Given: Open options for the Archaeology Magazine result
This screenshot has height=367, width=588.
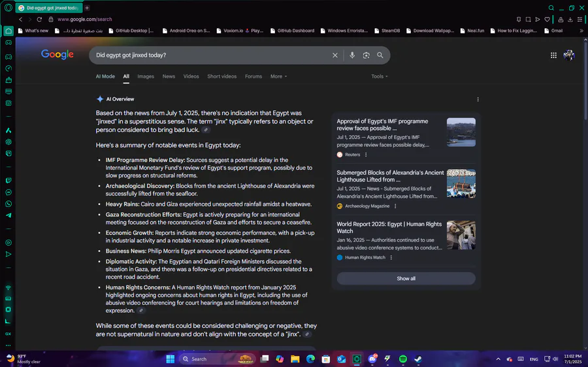Looking at the screenshot, I should coord(395,206).
